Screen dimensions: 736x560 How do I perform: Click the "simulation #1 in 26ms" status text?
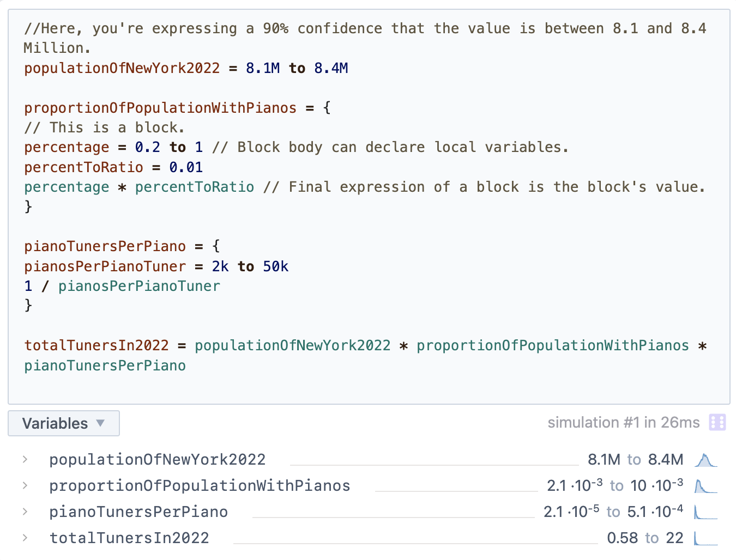(x=623, y=423)
